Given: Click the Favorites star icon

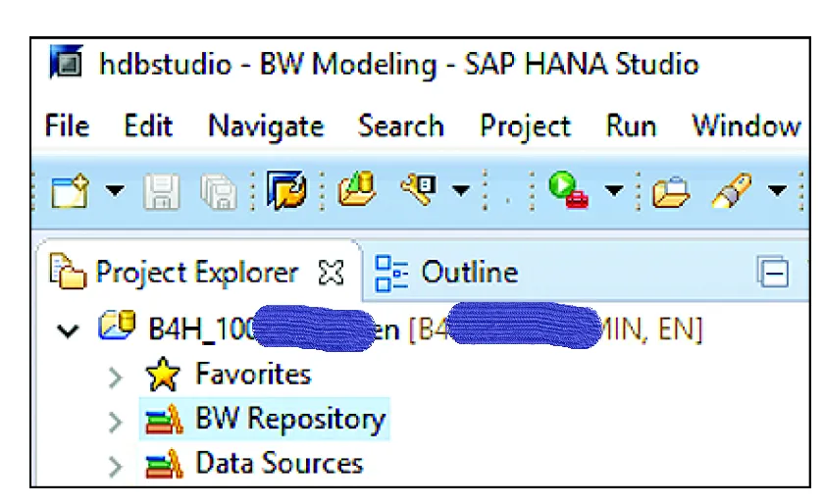Looking at the screenshot, I should (163, 375).
